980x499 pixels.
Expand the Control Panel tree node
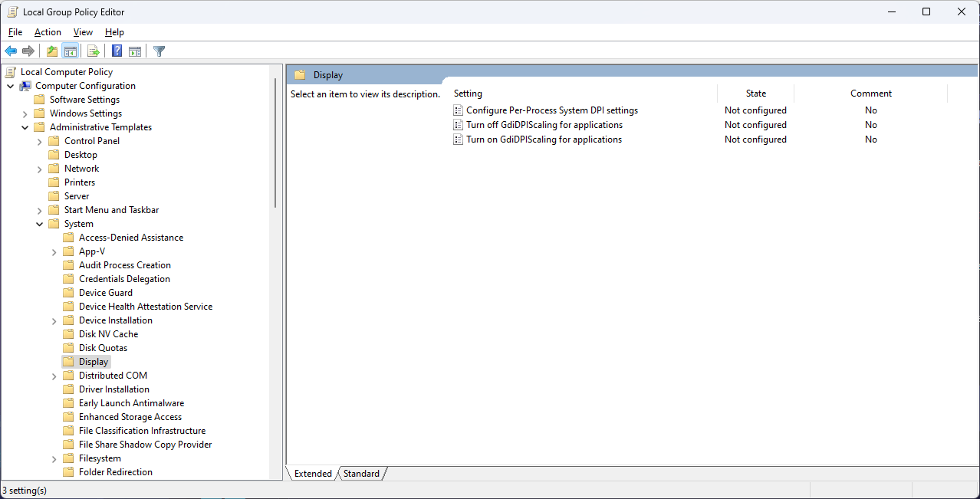pyautogui.click(x=40, y=141)
